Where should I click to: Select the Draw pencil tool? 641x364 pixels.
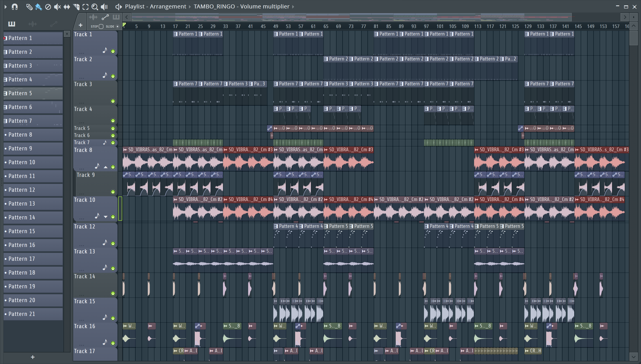pos(29,7)
